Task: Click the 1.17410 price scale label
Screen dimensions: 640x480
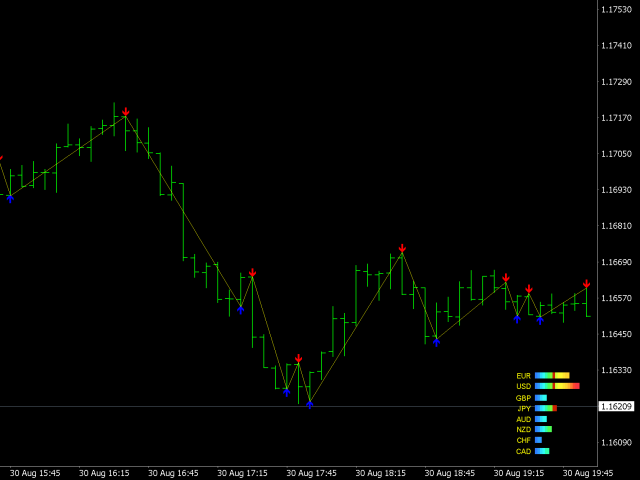Action: [x=616, y=45]
